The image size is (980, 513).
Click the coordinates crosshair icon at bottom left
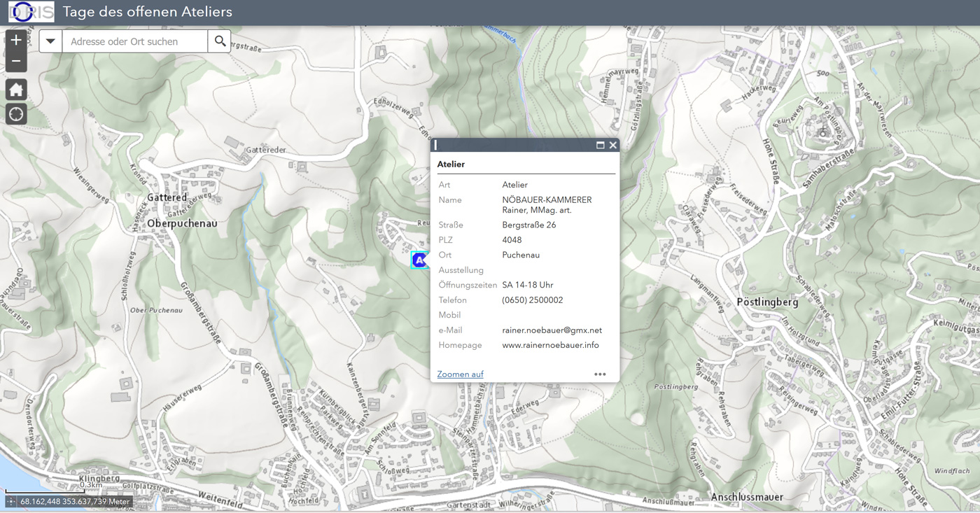click(x=11, y=501)
